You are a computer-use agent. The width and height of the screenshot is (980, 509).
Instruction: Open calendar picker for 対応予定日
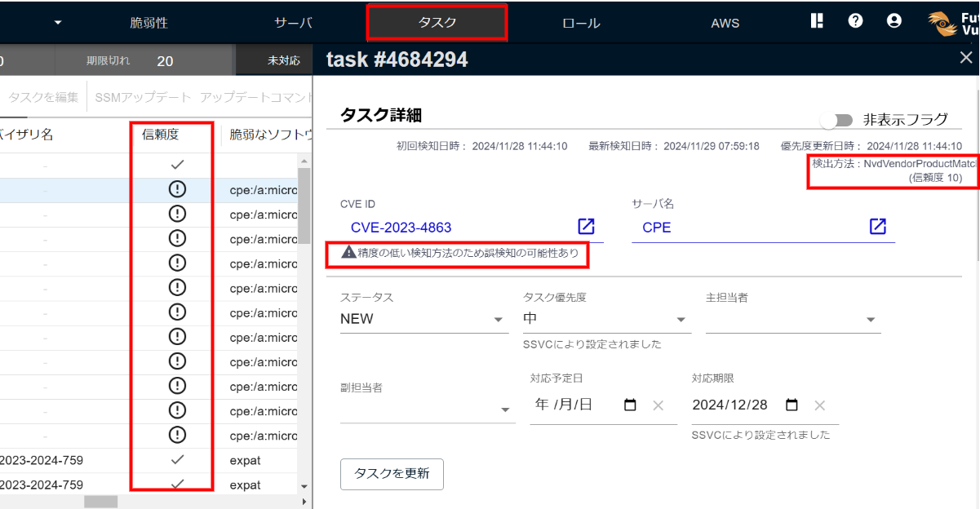click(x=630, y=405)
